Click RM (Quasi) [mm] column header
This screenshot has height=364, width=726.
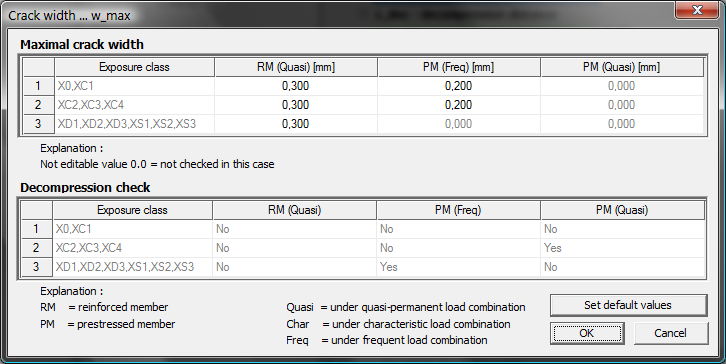tap(296, 67)
